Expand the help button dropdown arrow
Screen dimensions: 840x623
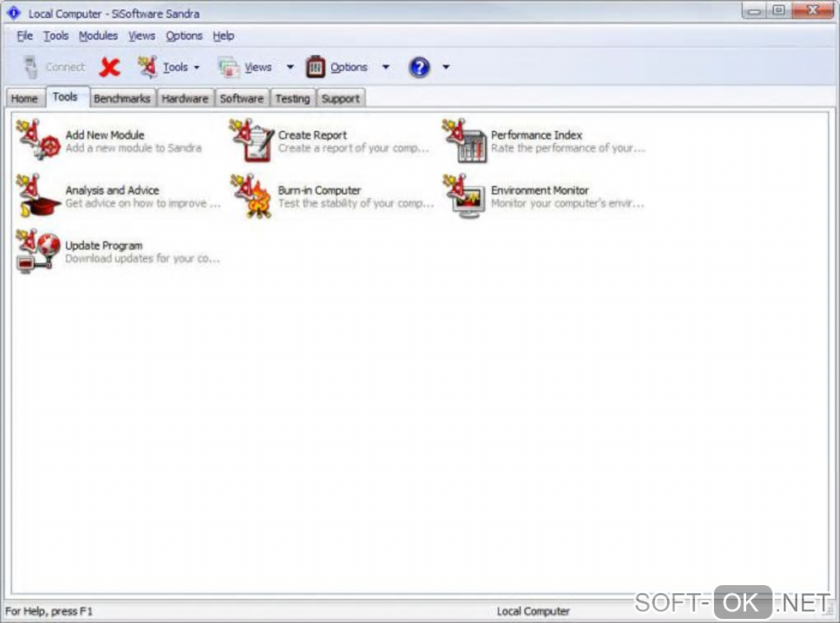click(x=446, y=67)
